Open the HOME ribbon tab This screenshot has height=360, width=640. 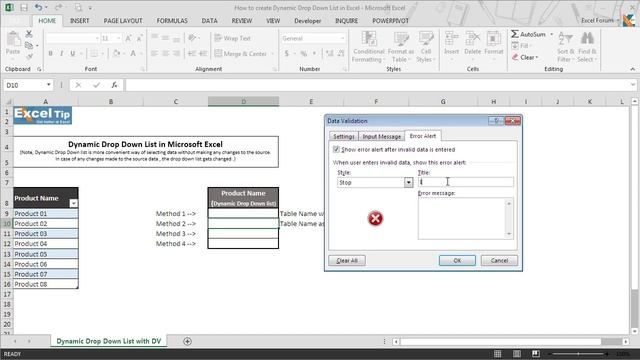click(x=47, y=20)
